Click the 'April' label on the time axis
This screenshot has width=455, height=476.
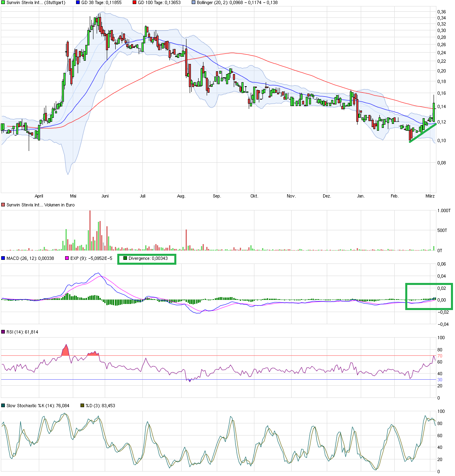[39, 196]
